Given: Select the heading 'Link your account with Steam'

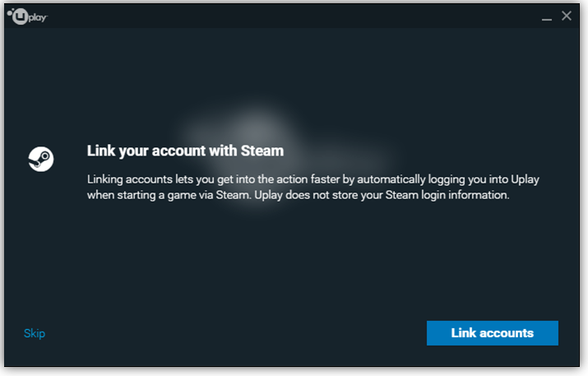Looking at the screenshot, I should [185, 151].
